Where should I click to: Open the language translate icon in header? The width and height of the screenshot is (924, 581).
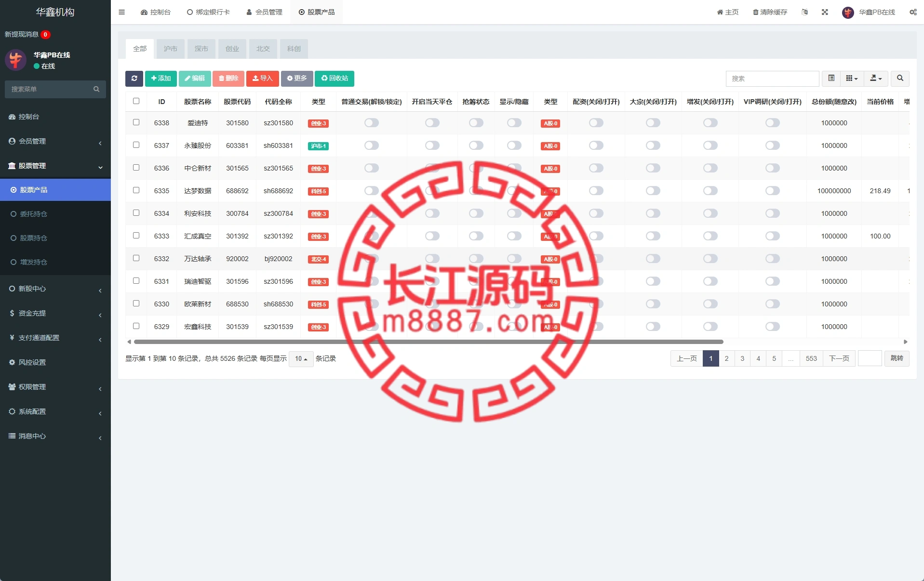point(804,12)
